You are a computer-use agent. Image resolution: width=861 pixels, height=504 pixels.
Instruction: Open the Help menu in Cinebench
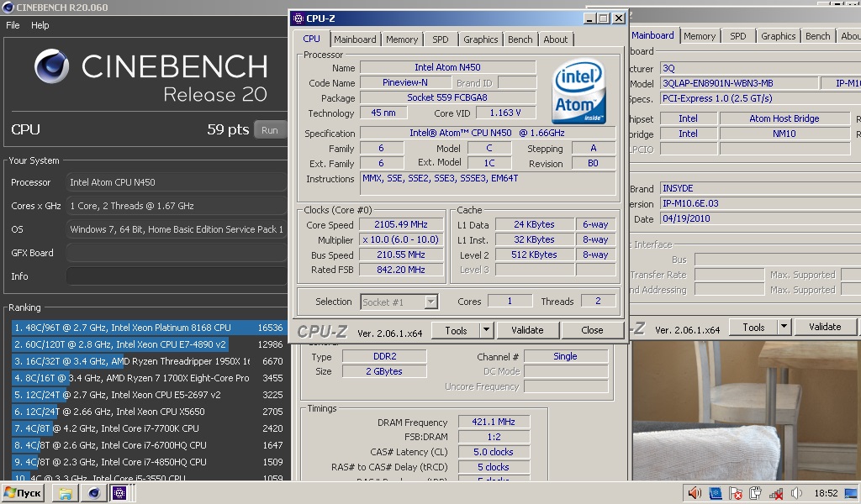(x=40, y=25)
